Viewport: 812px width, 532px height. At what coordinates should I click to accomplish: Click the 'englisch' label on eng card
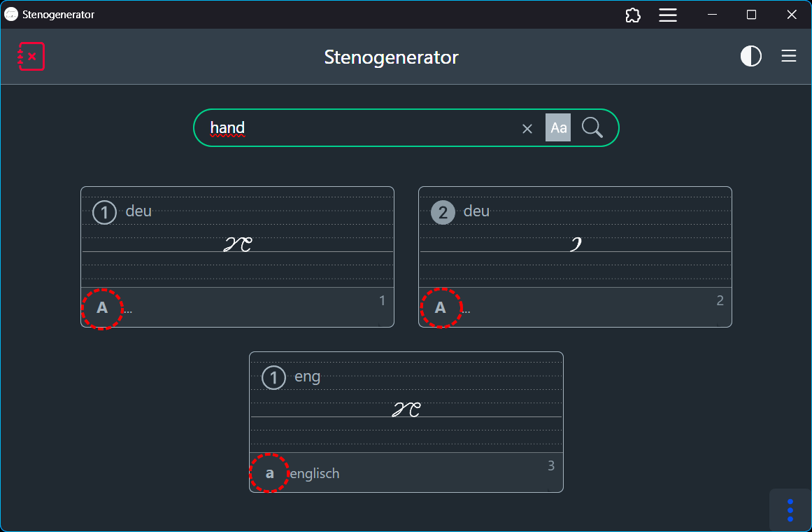click(315, 474)
